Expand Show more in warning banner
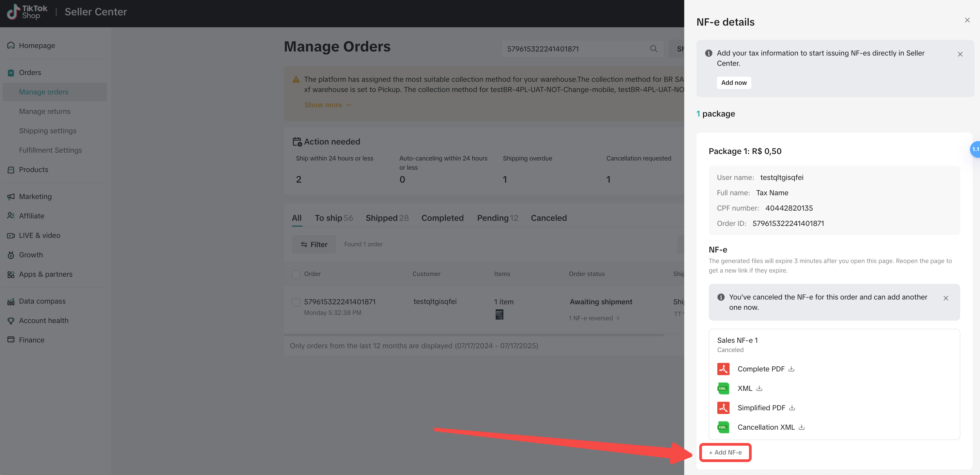This screenshot has width=980, height=475. 327,105
